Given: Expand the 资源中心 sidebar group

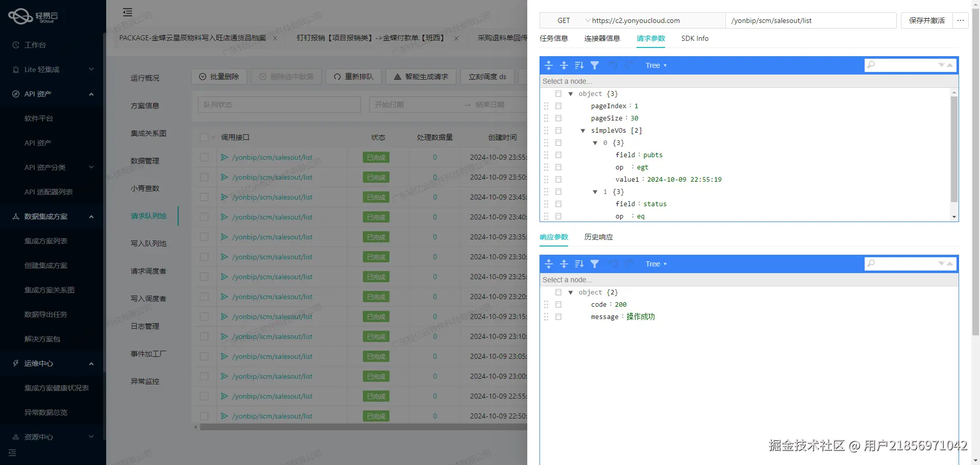Looking at the screenshot, I should point(53,437).
